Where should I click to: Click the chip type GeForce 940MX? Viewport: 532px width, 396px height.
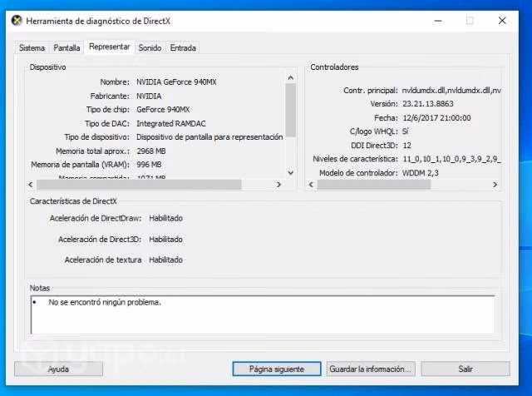(163, 110)
